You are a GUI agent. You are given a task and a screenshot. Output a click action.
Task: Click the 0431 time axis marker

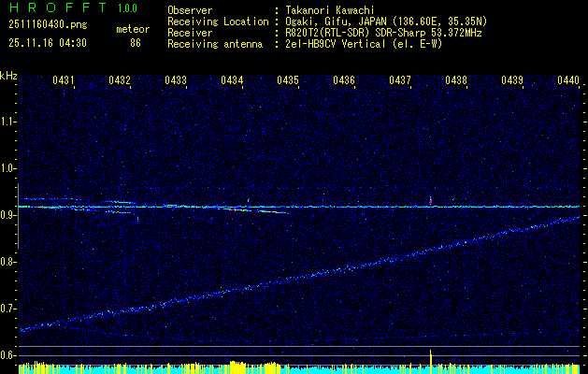(64, 79)
